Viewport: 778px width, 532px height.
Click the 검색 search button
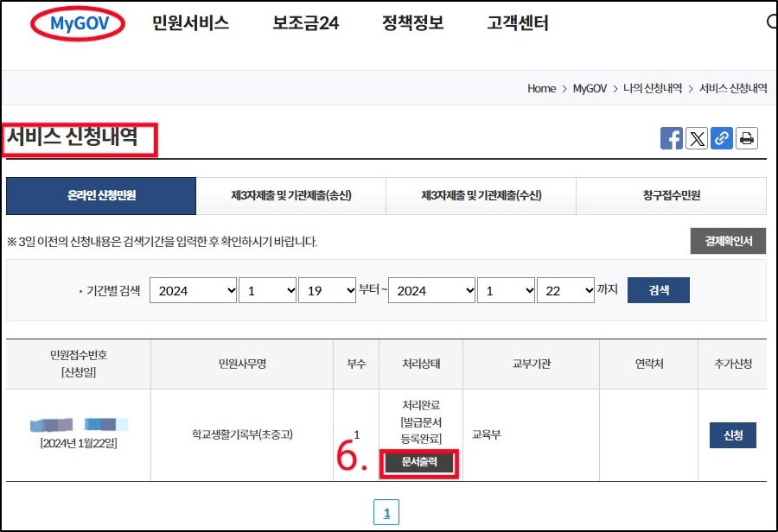point(658,289)
